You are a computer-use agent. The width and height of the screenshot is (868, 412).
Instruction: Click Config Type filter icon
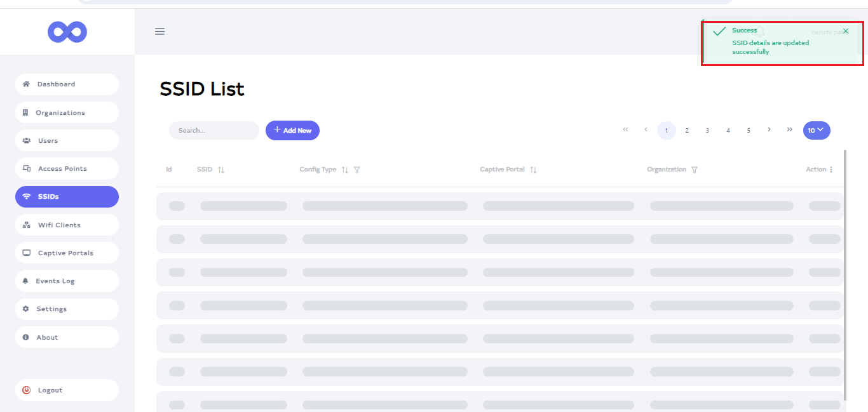point(357,170)
